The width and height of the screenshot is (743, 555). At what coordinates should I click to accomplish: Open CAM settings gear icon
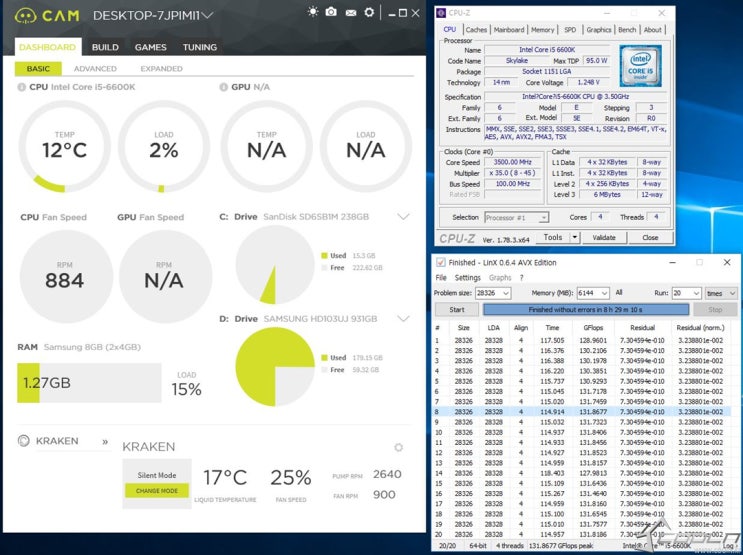pyautogui.click(x=369, y=12)
